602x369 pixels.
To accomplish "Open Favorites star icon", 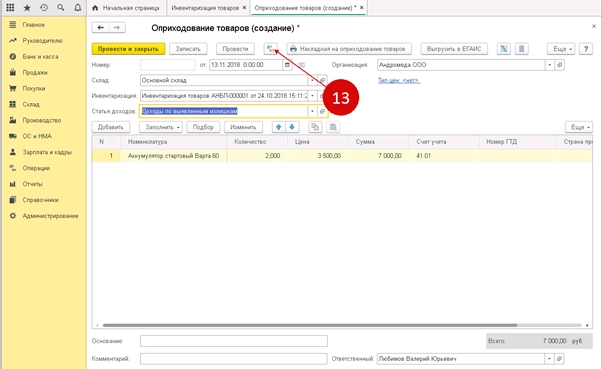I will [27, 7].
